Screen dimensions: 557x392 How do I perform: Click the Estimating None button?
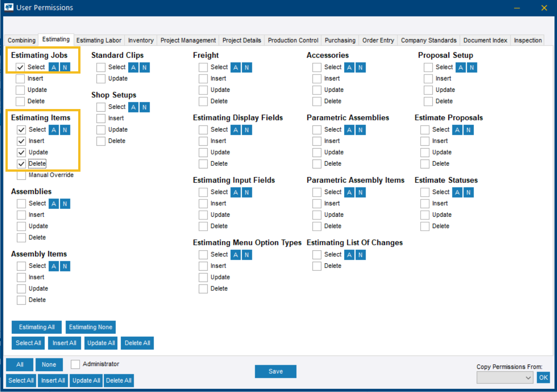coord(90,327)
